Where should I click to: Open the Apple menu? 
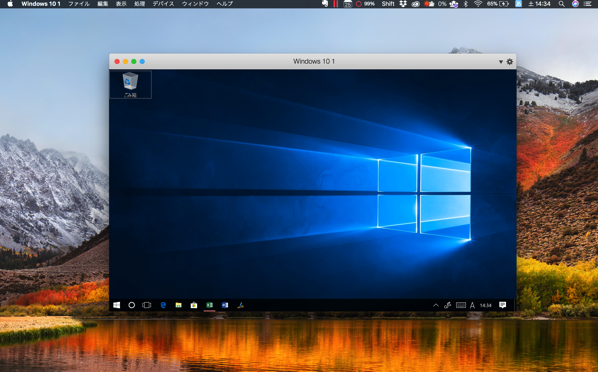pyautogui.click(x=10, y=4)
